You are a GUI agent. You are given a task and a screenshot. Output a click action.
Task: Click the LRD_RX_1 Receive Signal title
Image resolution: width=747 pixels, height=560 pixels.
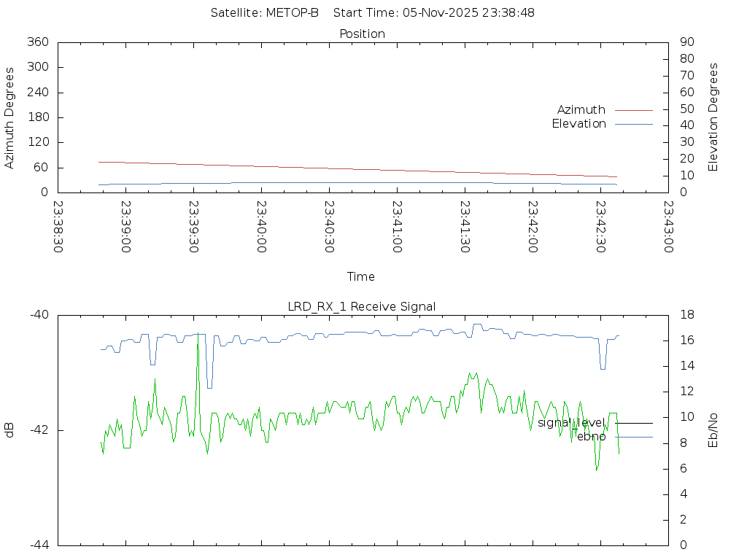point(362,307)
